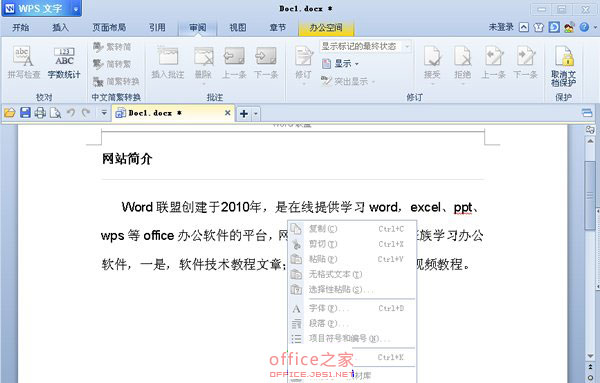
Task: Switch to the 插入 ribbon tab
Action: (60, 28)
